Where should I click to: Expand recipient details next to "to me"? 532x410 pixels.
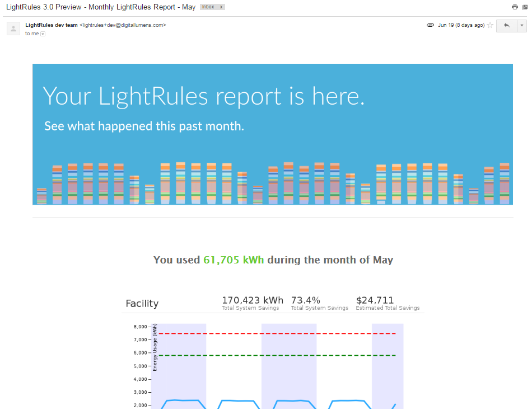coord(43,34)
